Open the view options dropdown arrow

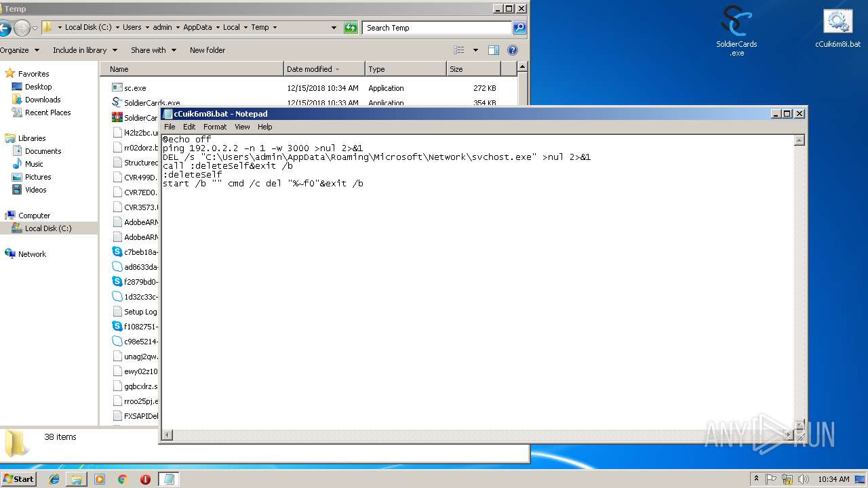[475, 50]
